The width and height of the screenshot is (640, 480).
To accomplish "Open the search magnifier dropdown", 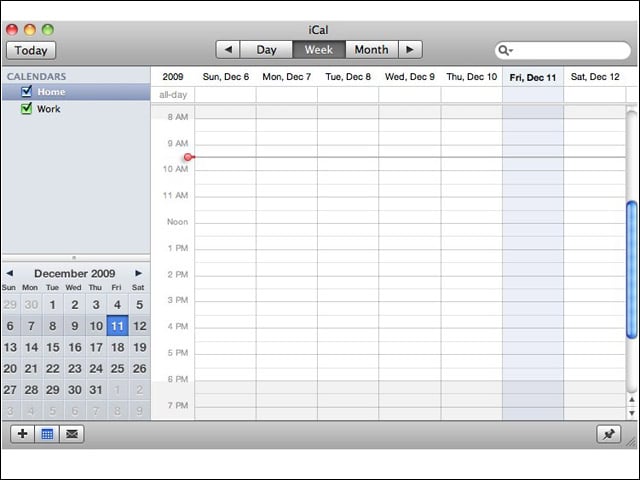I will tap(505, 50).
